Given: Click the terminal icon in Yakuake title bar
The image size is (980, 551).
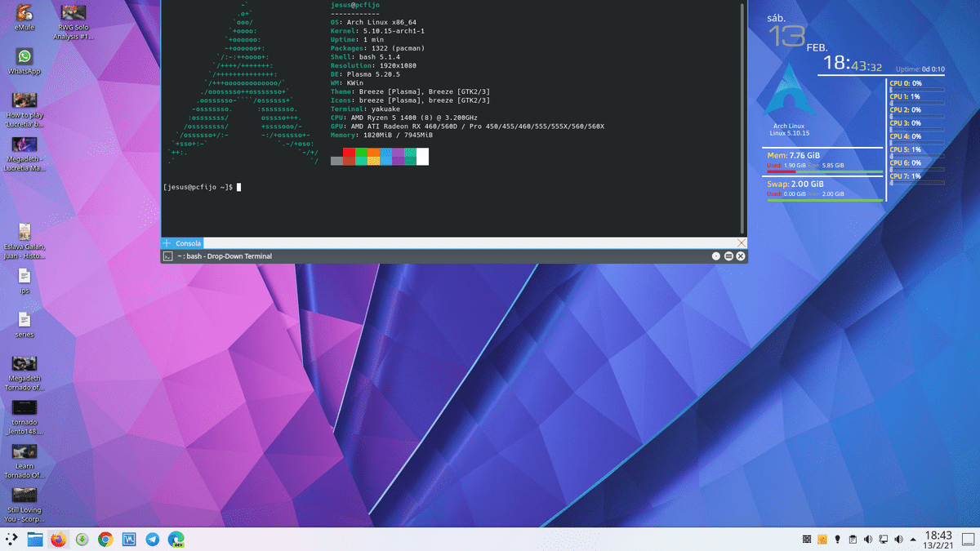Looking at the screenshot, I should tap(167, 256).
